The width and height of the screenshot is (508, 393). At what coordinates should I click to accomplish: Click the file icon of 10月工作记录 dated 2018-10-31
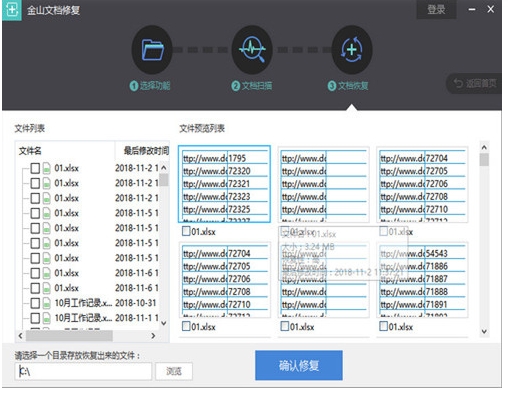click(x=47, y=303)
